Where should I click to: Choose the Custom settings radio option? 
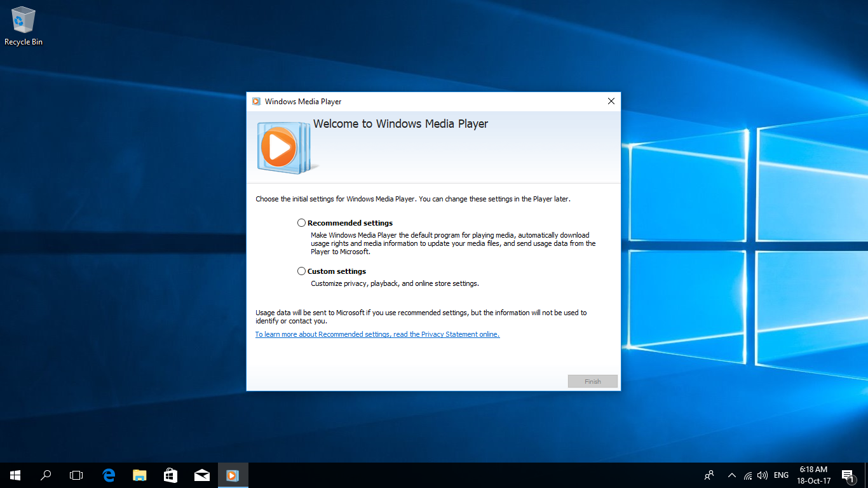(x=301, y=271)
